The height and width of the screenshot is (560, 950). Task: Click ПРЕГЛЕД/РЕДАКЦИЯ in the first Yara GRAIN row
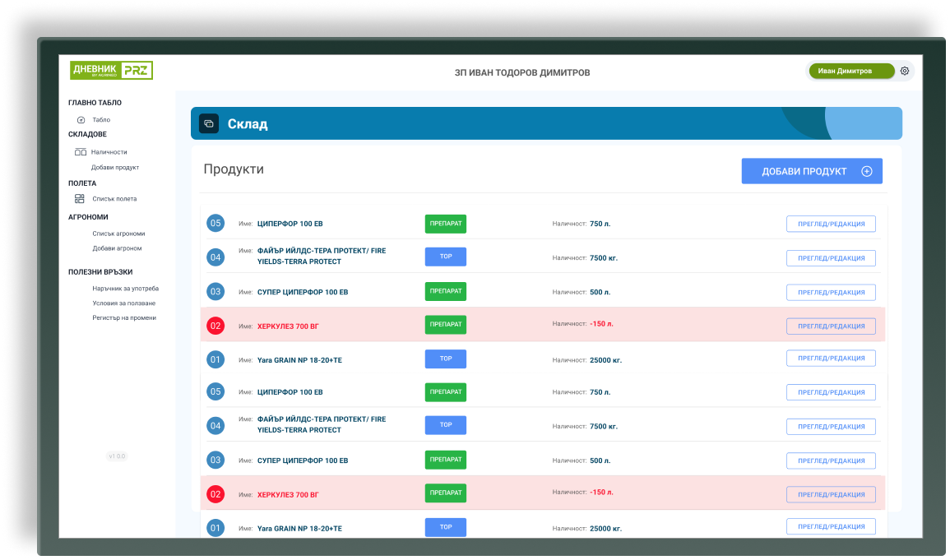[x=831, y=359]
